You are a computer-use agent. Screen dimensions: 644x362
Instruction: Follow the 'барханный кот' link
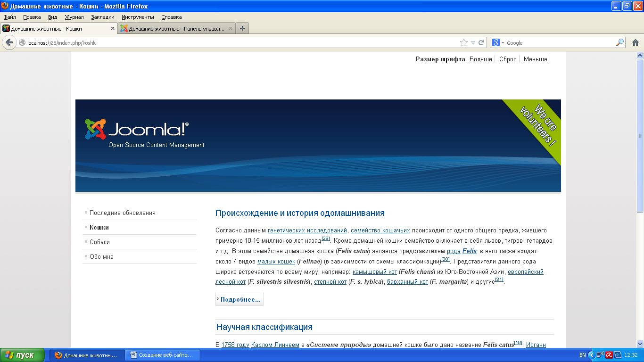coord(407,282)
